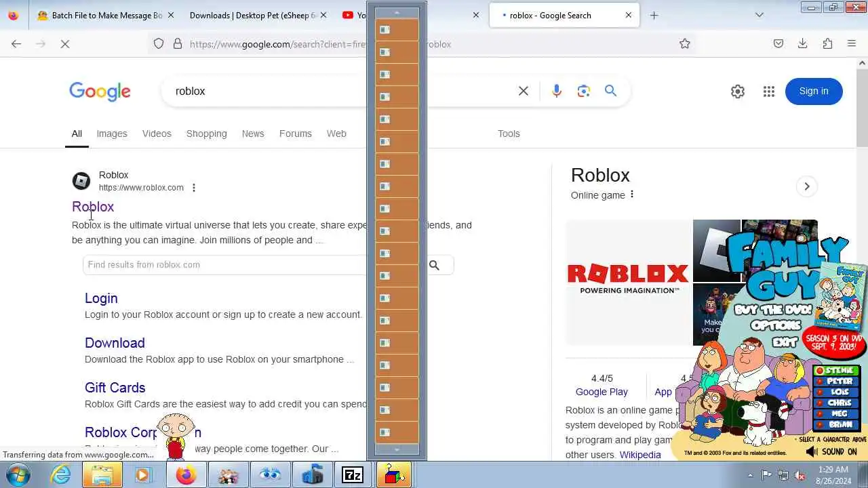
Task: Open the Roblox main result title link
Action: click(93, 207)
